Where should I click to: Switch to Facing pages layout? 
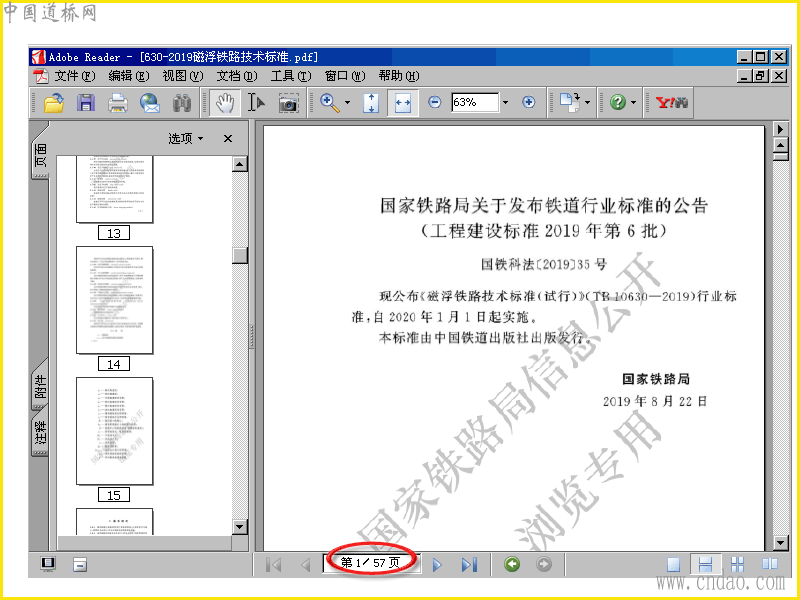(x=769, y=563)
